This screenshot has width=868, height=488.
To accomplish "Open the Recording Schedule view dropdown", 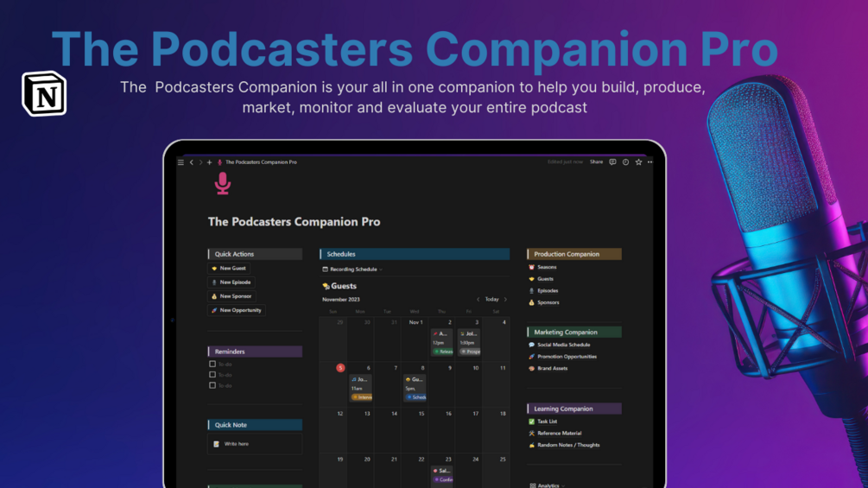I will 352,269.
